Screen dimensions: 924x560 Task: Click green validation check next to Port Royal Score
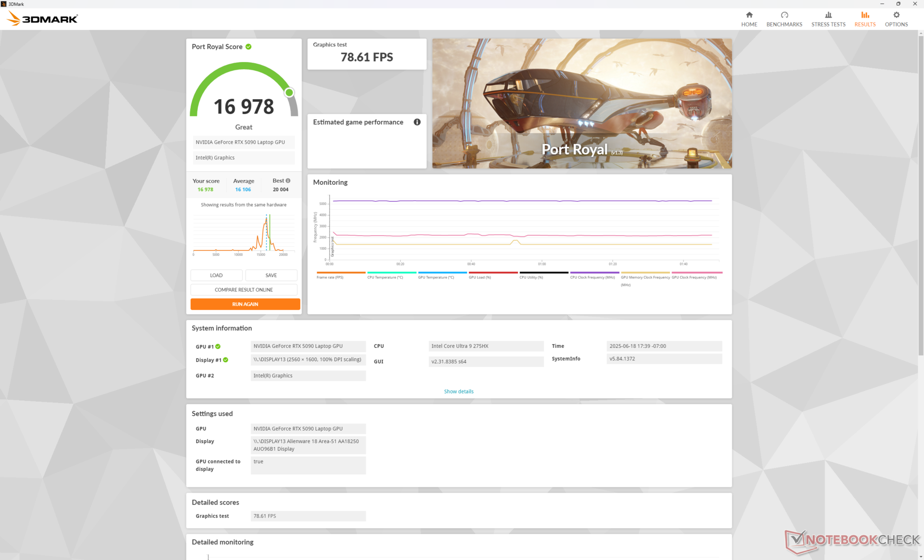249,47
